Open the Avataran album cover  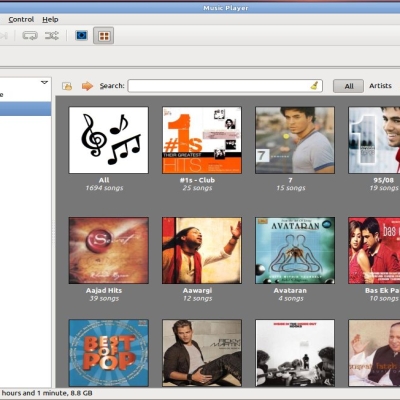point(295,250)
